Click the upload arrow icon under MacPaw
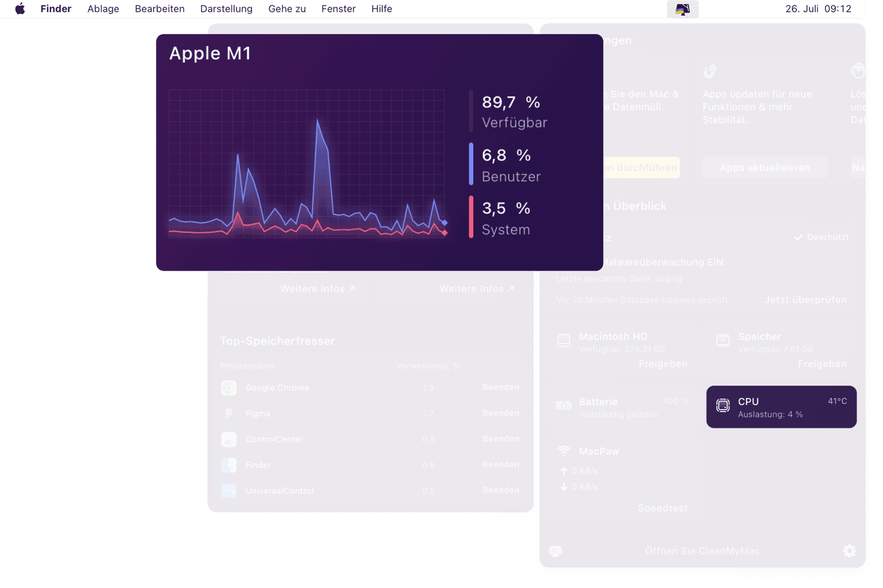 564,471
